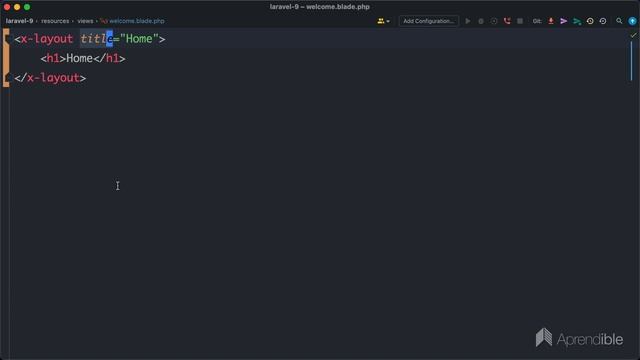Run the configuration with the play icon
Screen dimensions: 640x360
pyautogui.click(x=468, y=21)
